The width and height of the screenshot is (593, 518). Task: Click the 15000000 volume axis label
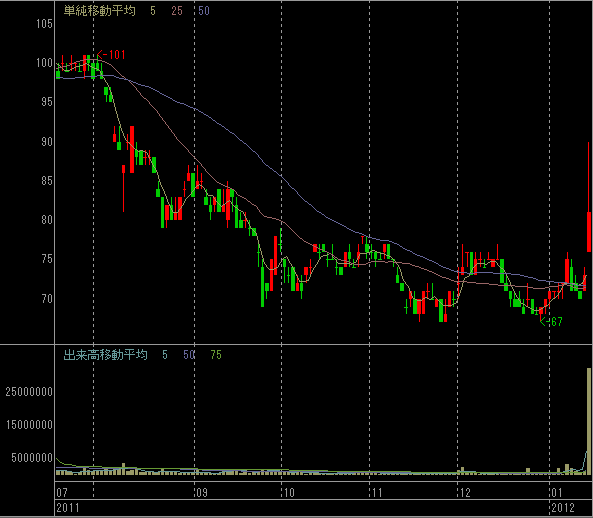(29, 425)
